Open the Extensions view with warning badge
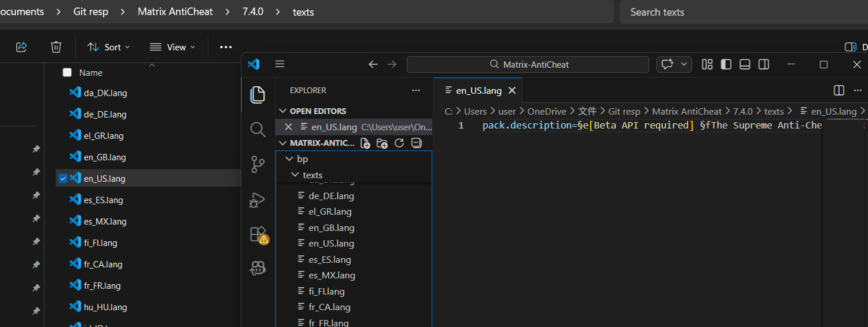Screen dimensions: 868x327 pos(258,234)
